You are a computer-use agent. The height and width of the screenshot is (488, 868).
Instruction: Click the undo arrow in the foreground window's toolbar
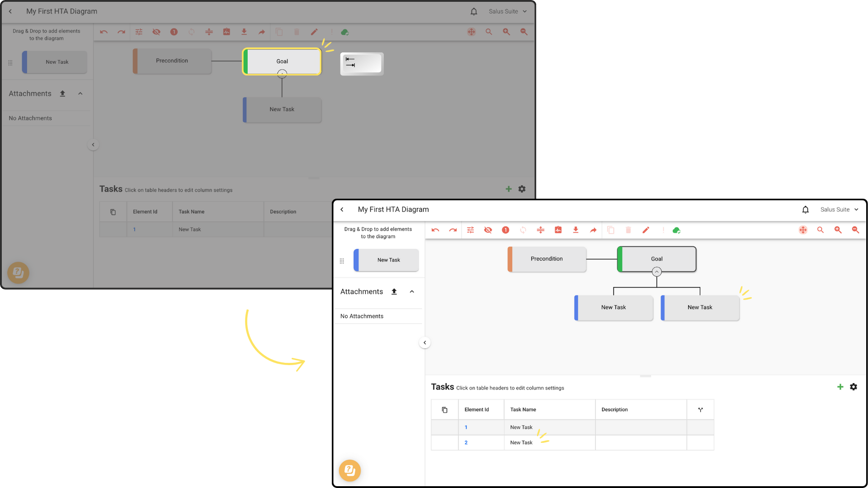[435, 230]
